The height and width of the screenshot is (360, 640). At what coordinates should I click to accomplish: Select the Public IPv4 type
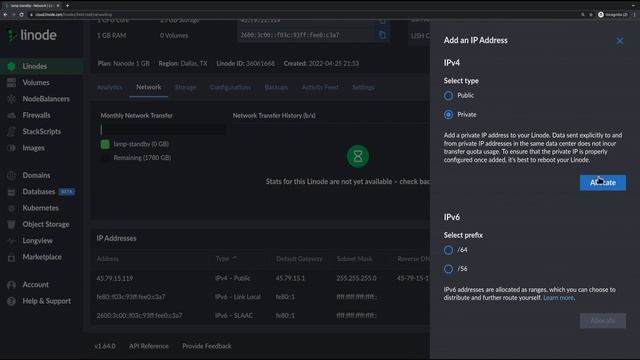448,96
